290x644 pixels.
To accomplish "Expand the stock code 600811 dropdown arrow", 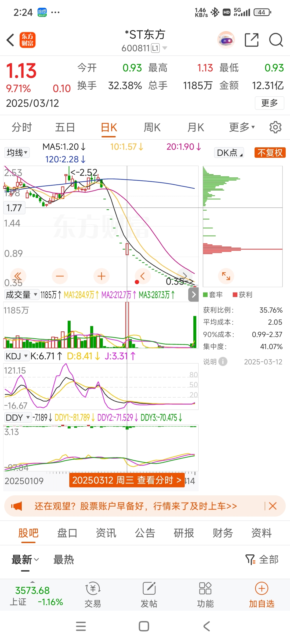I will (165, 48).
